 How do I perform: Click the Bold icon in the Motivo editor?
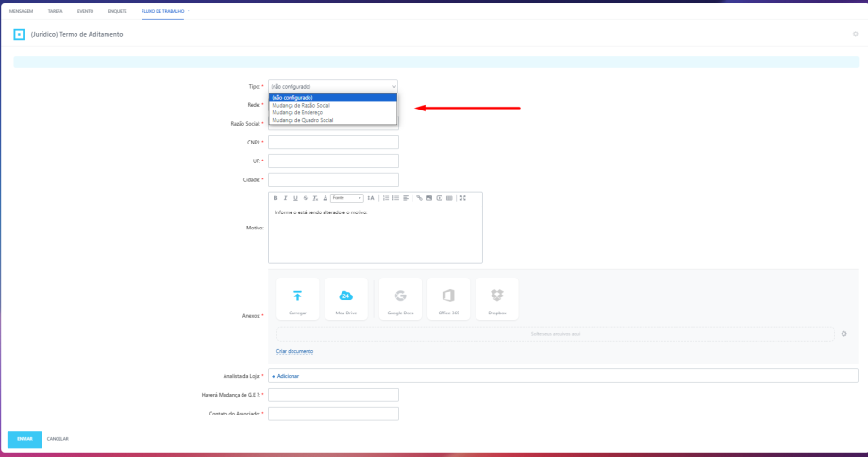[x=275, y=198]
